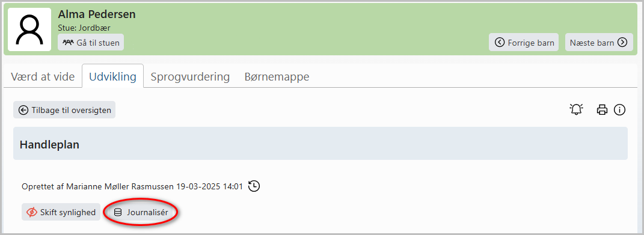This screenshot has width=644, height=235.
Task: Go to next child with Næste barn
Action: point(599,42)
